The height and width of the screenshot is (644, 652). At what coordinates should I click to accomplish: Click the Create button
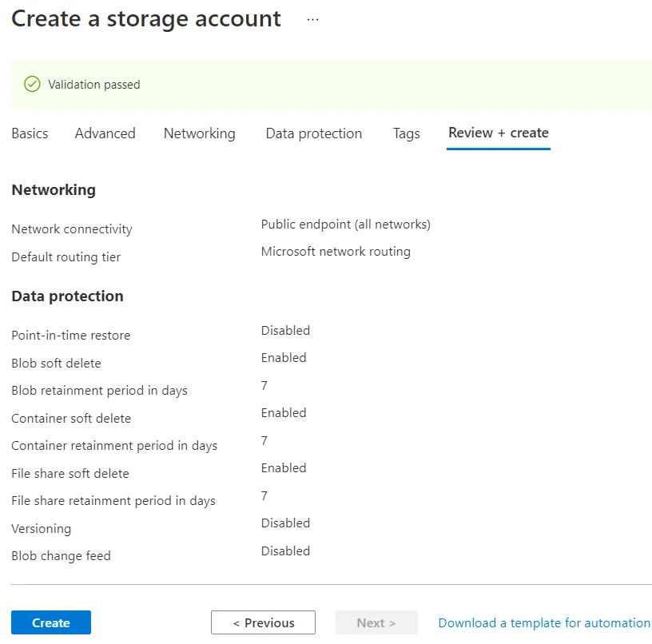[50, 622]
